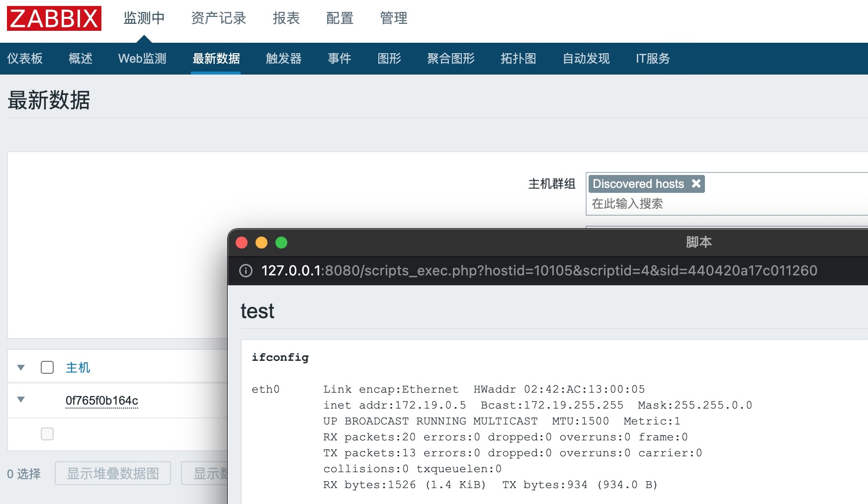Viewport: 868px width, 504px height.
Task: Minimize the script popup window
Action: [x=261, y=243]
